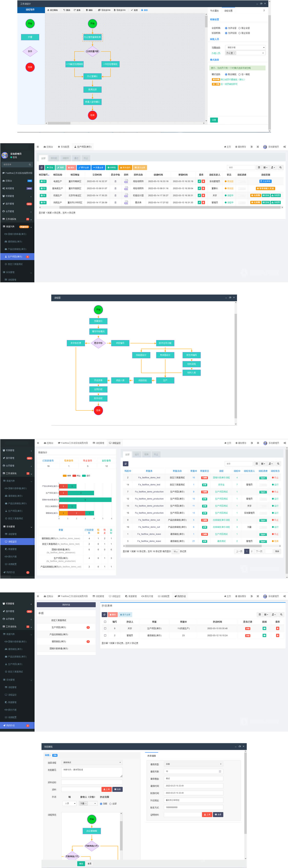Click the 重做 redo icon in workflow designer

[x=75, y=10]
